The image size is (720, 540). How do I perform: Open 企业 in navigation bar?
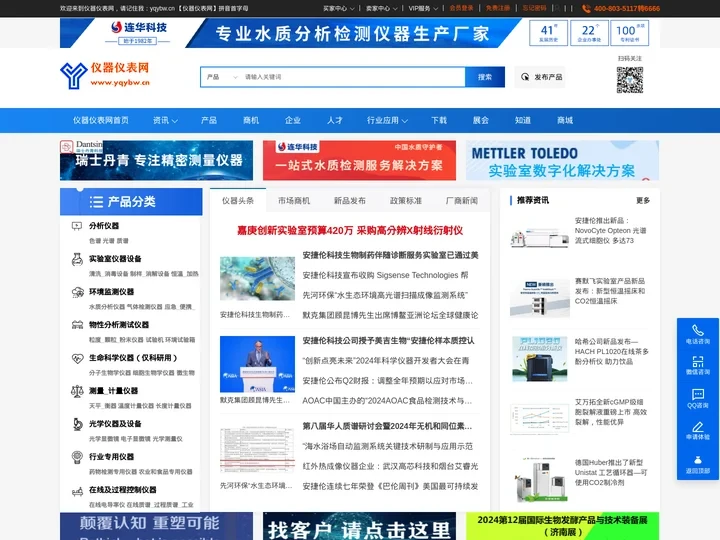pyautogui.click(x=292, y=120)
